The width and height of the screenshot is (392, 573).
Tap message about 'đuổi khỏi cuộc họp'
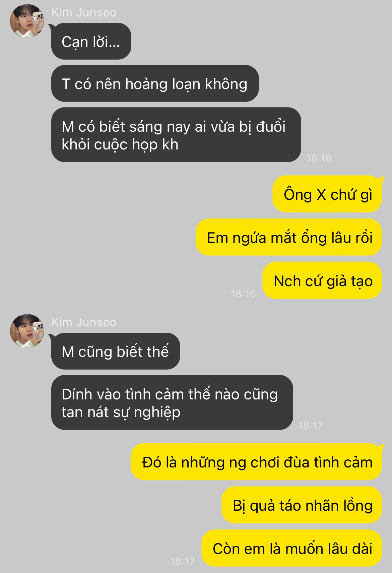click(x=176, y=135)
